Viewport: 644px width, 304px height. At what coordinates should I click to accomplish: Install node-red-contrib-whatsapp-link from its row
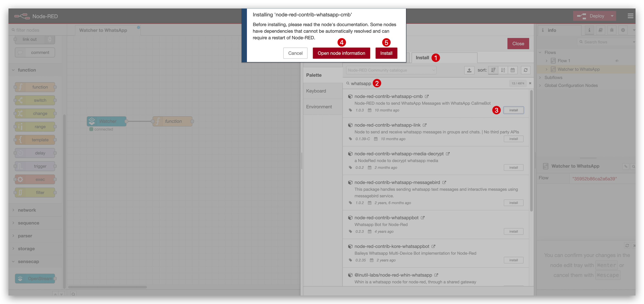tap(514, 139)
